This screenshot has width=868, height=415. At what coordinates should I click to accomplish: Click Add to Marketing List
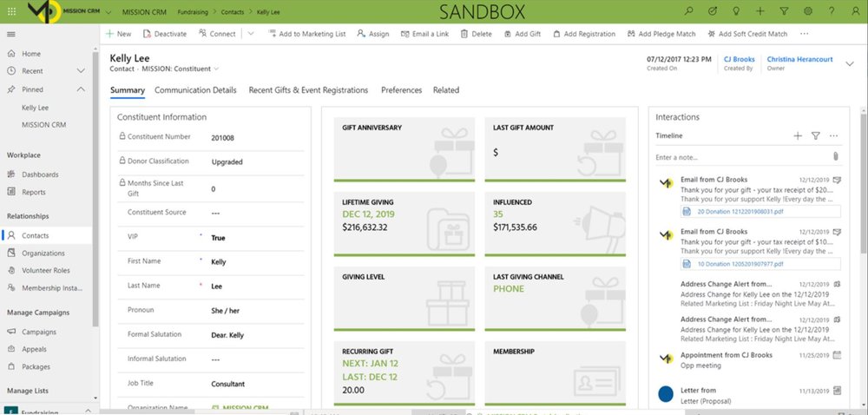coord(306,34)
